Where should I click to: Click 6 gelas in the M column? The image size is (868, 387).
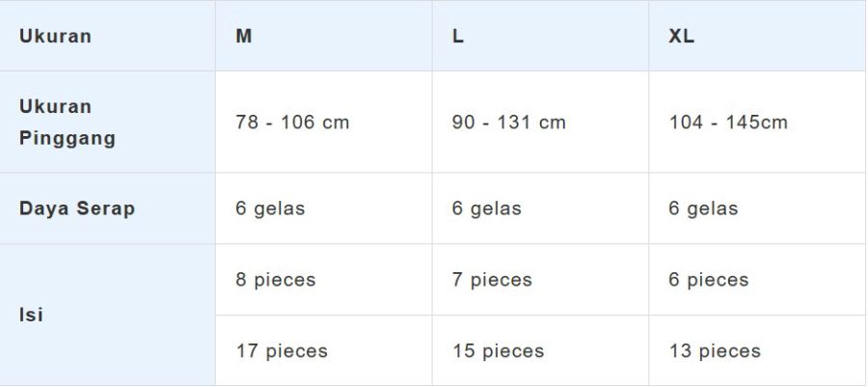(270, 208)
